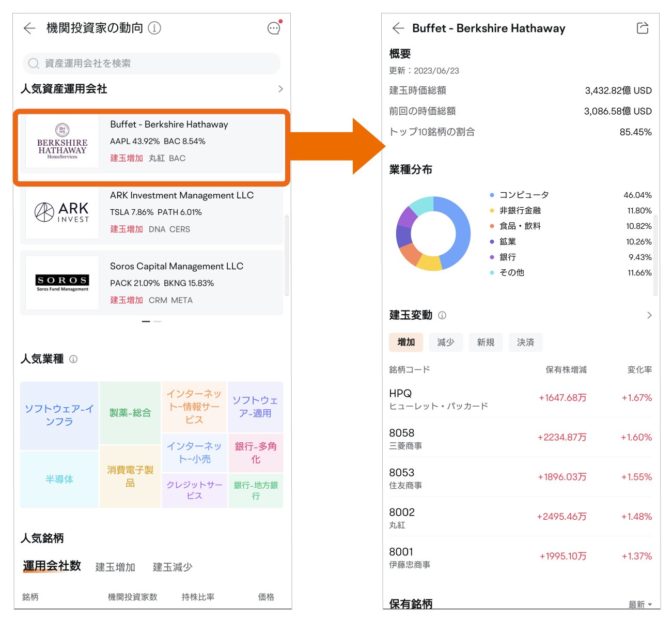
Task: Switch to 運用会社数 tab
Action: point(52,566)
